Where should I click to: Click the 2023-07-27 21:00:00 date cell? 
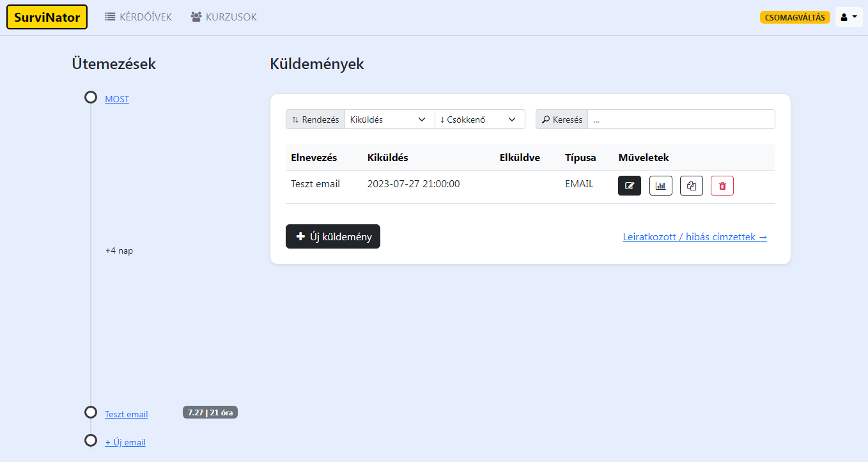(414, 184)
